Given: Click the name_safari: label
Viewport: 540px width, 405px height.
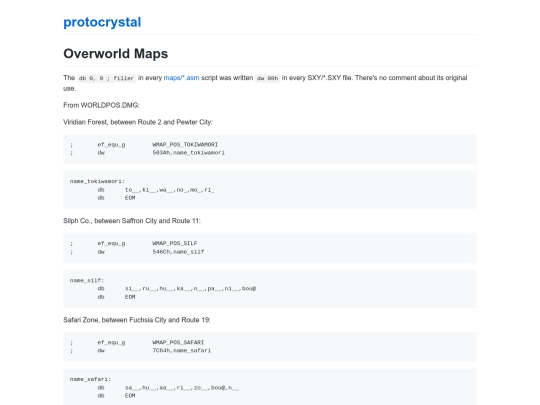Looking at the screenshot, I should pyautogui.click(x=90, y=379).
